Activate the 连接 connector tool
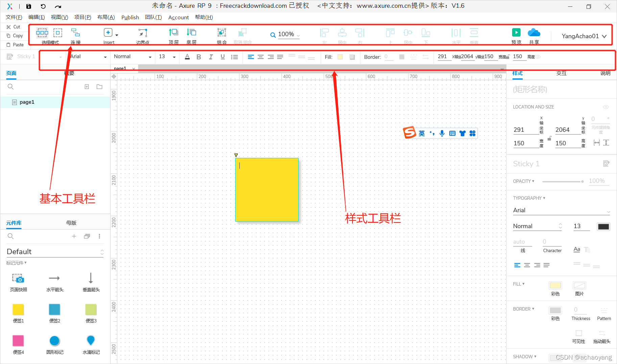 click(75, 32)
